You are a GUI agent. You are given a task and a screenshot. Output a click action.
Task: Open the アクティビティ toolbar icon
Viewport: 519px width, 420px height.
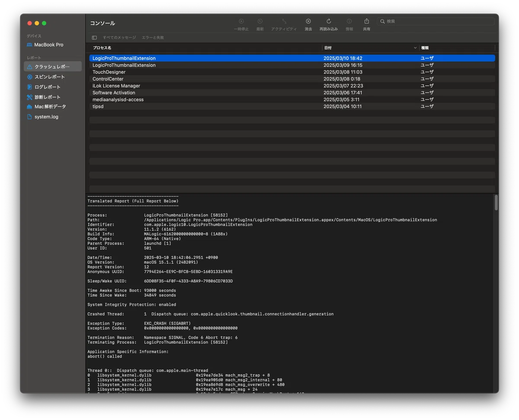[284, 21]
